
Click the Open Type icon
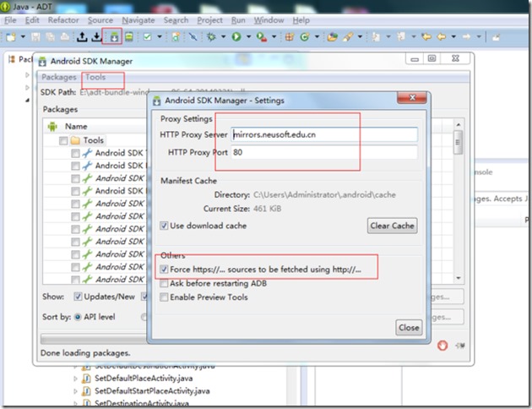(x=332, y=36)
